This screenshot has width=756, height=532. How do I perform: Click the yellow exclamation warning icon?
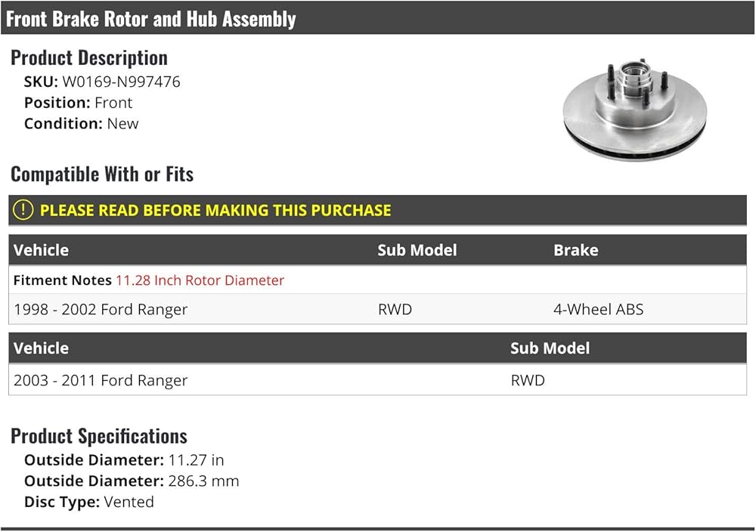pyautogui.click(x=23, y=210)
